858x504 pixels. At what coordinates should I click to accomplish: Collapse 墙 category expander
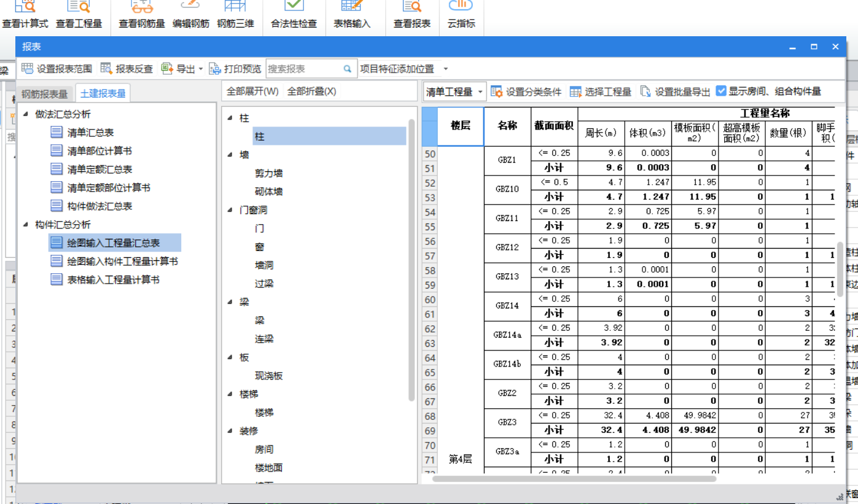tap(230, 155)
